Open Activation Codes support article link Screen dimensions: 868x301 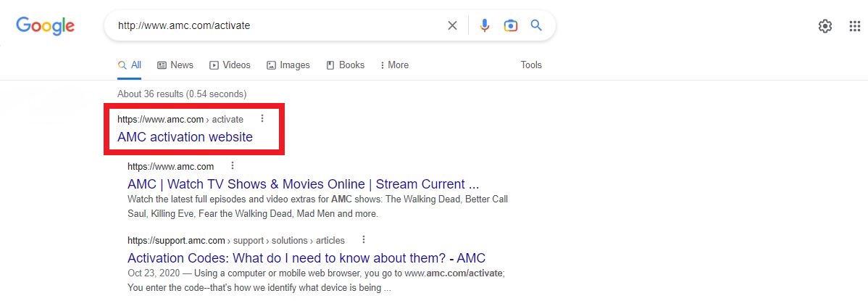pos(306,257)
